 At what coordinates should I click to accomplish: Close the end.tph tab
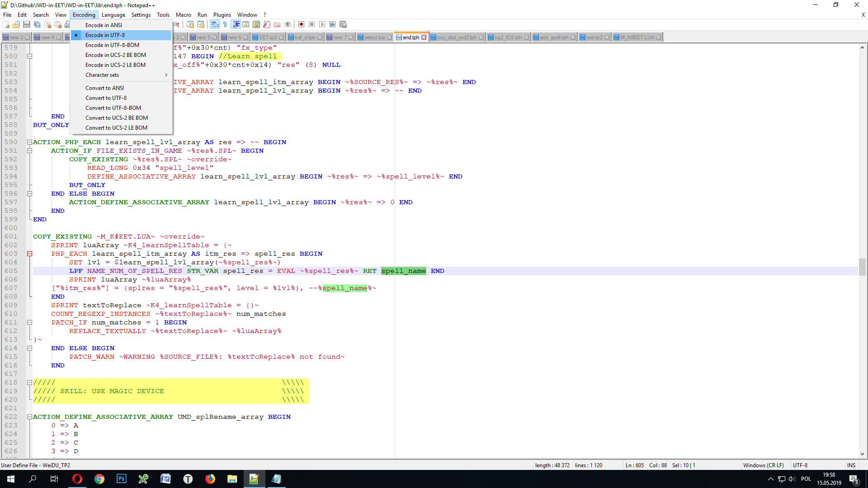(424, 38)
